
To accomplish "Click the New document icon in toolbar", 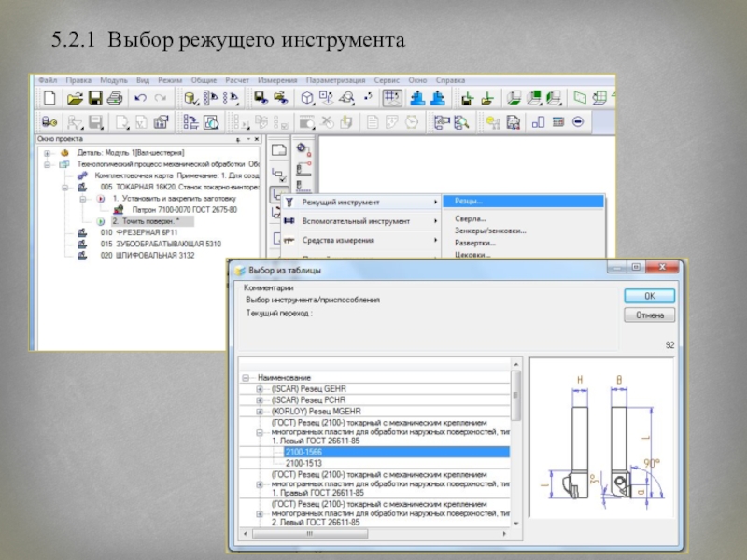I will coord(49,98).
